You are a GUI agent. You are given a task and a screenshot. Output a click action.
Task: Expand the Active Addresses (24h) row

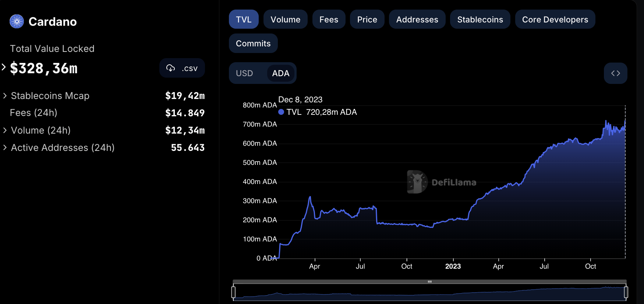(5, 148)
